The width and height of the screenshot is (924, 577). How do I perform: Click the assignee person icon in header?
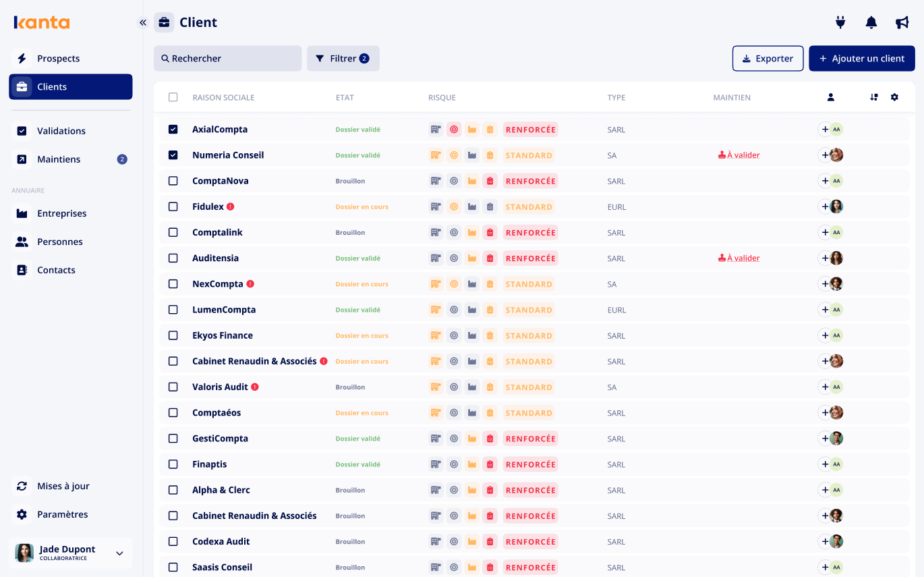pos(831,97)
